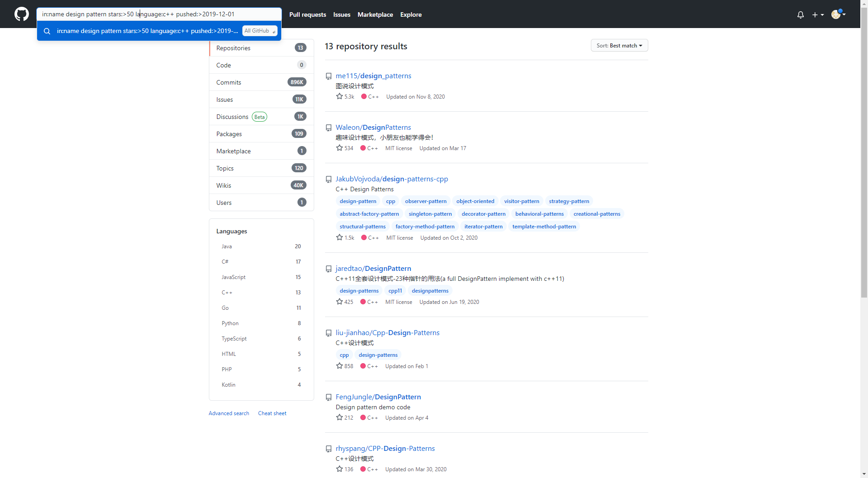Click the repo icon beside JakubVojvoda/design-patterns-cpp
Screen dimensions: 868x478
coord(329,180)
